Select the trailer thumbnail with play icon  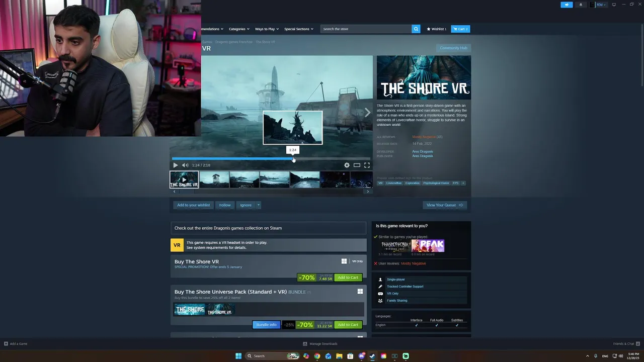click(x=184, y=179)
